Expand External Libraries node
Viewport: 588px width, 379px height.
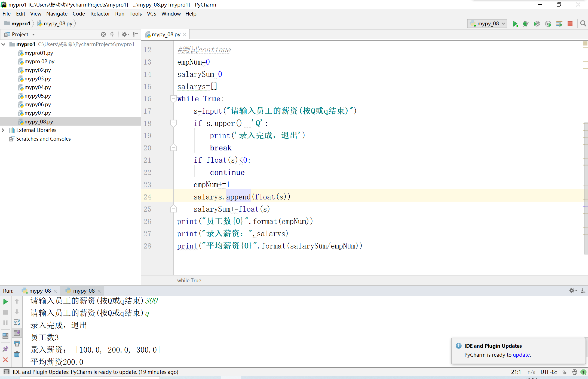coord(3,130)
